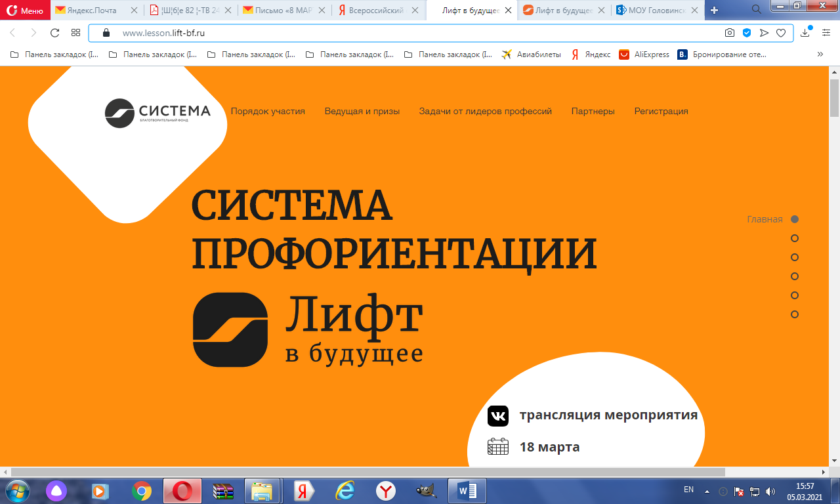Click the vertical scrollbar down arrow

[x=835, y=460]
